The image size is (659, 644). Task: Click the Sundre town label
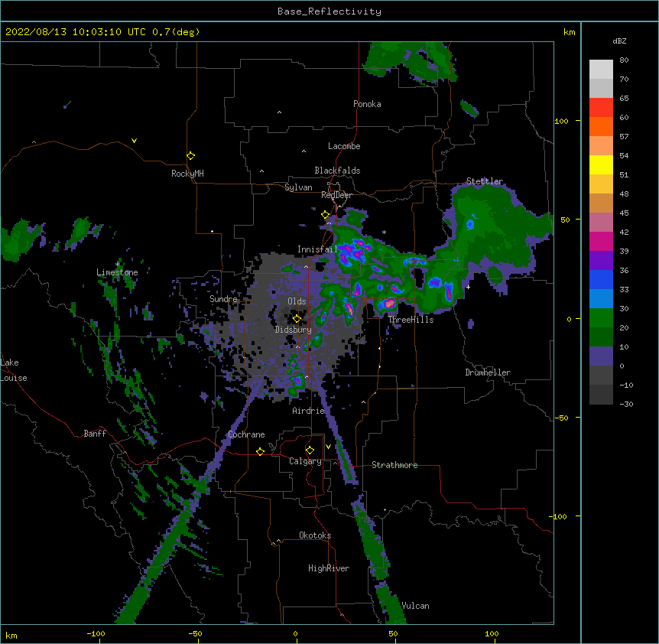223,299
